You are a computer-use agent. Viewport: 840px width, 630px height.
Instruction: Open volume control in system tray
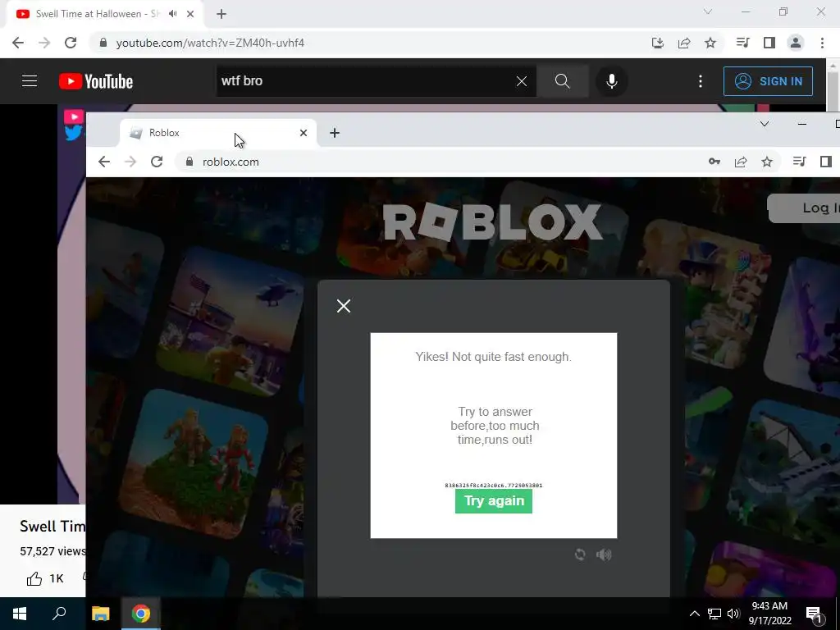click(733, 614)
